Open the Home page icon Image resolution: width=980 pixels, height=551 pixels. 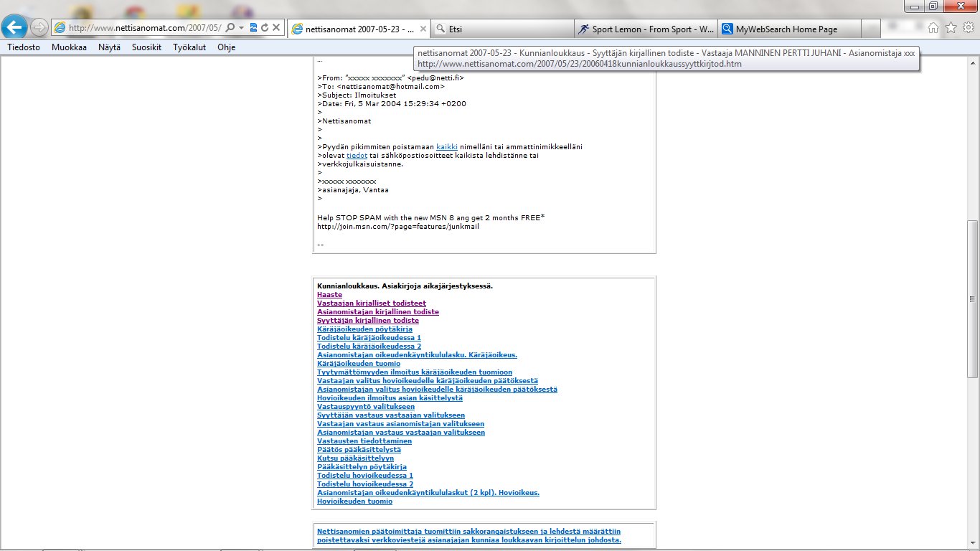point(933,27)
